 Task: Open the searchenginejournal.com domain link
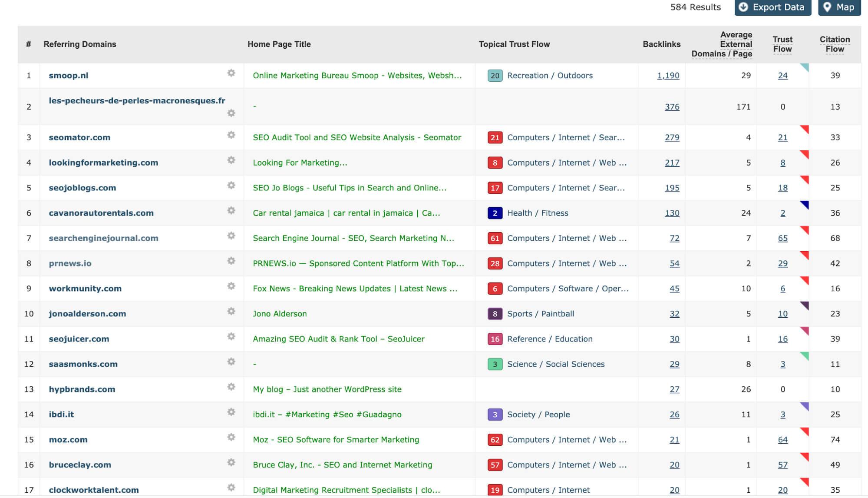[x=103, y=238]
